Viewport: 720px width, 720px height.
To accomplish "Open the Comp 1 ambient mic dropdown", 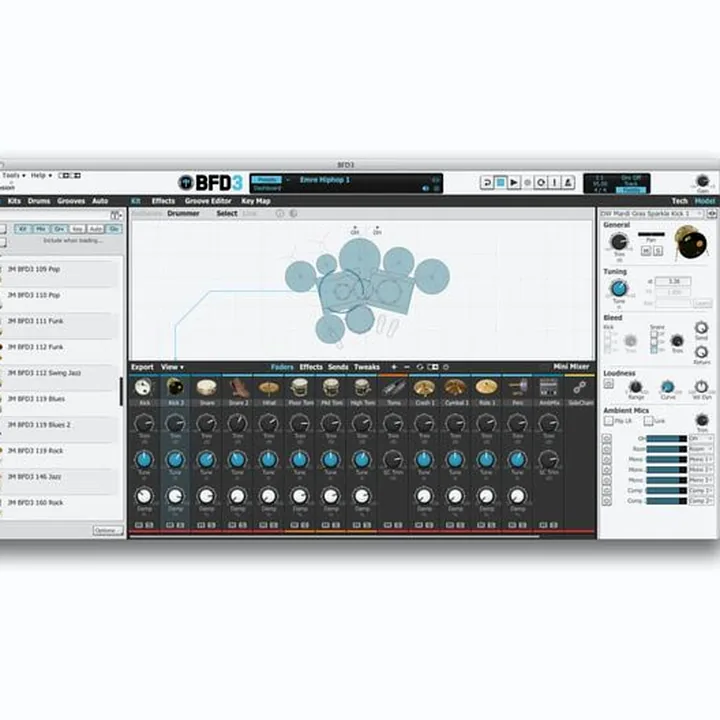I will coord(701,490).
